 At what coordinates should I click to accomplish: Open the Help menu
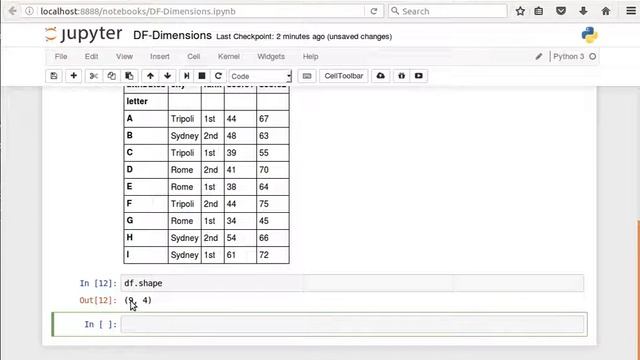pyautogui.click(x=311, y=57)
